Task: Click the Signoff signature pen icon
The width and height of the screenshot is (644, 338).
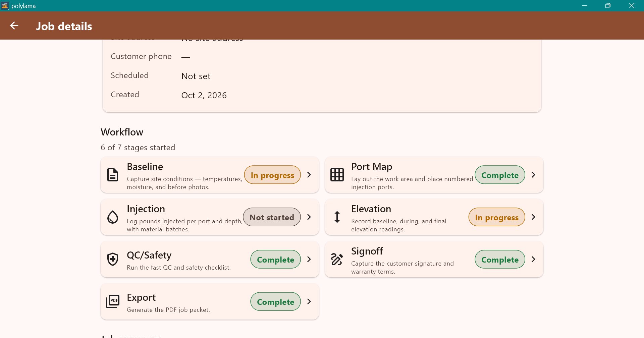Action: [x=337, y=259]
